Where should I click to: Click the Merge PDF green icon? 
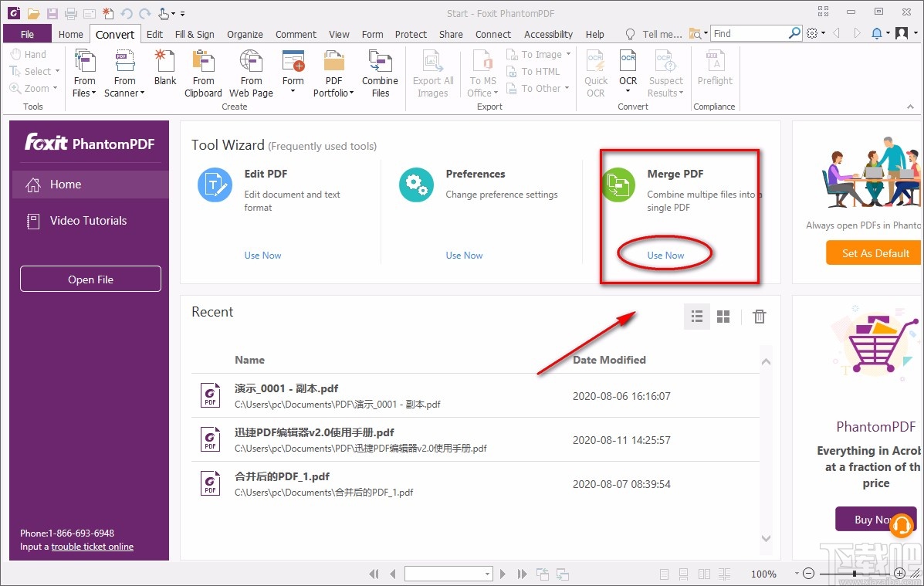point(618,185)
